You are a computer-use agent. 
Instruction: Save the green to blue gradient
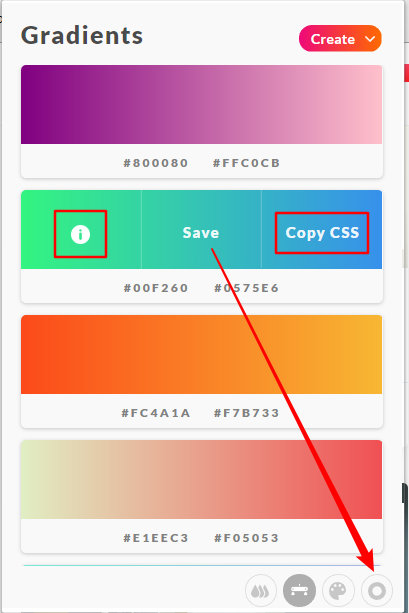pyautogui.click(x=201, y=233)
